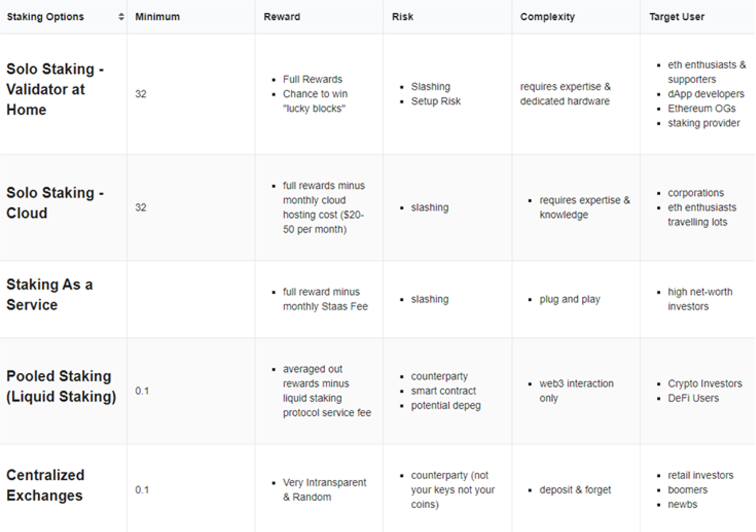
Task: Click the Solo Staking - Cloud row title
Action: click(55, 203)
